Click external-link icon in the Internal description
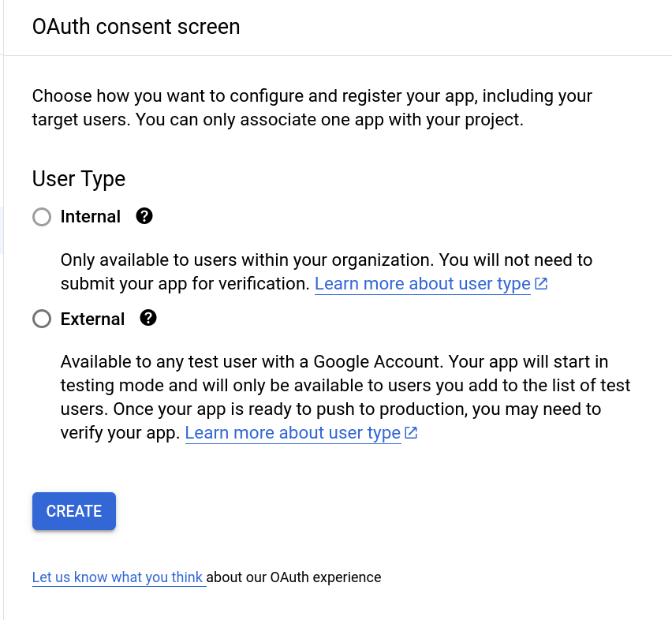 [x=541, y=284]
